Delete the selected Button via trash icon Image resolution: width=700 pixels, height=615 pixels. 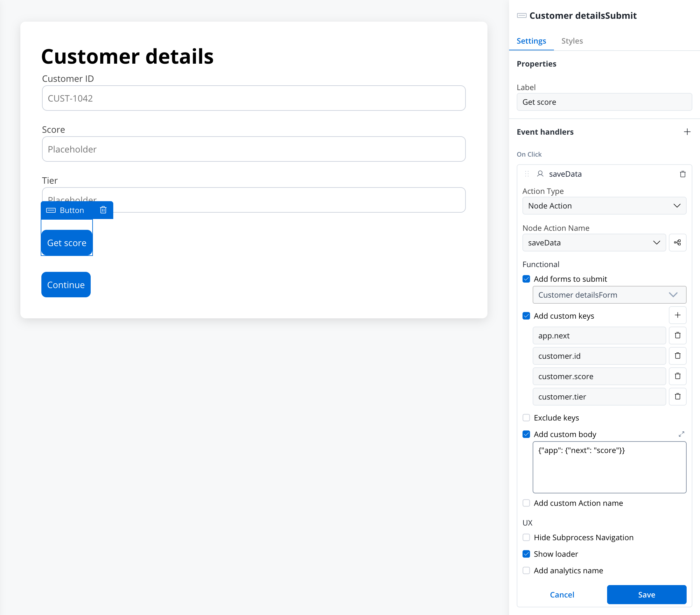click(103, 210)
